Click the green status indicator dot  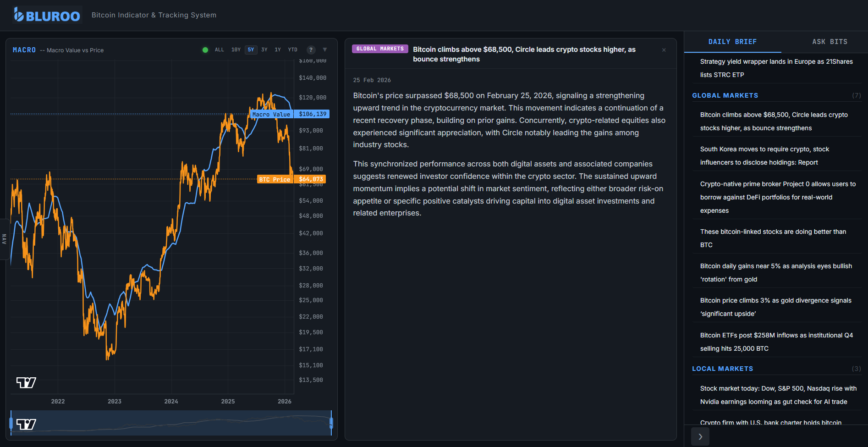(205, 50)
